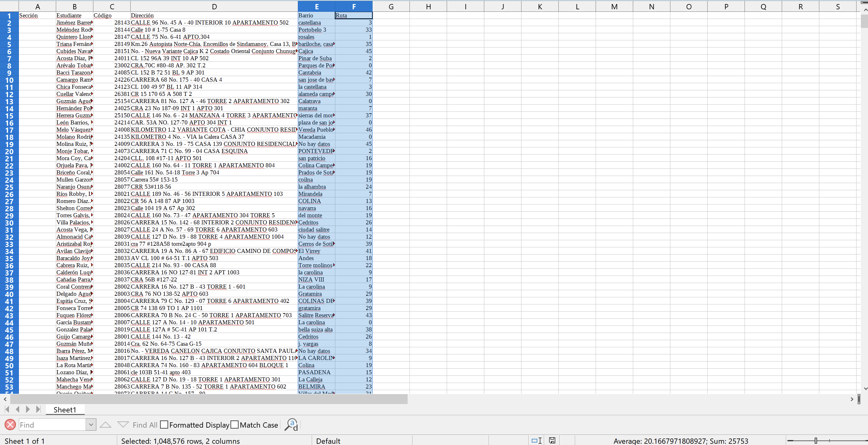The width and height of the screenshot is (868, 445).
Task: Go to the next sheet arrow
Action: click(x=28, y=409)
